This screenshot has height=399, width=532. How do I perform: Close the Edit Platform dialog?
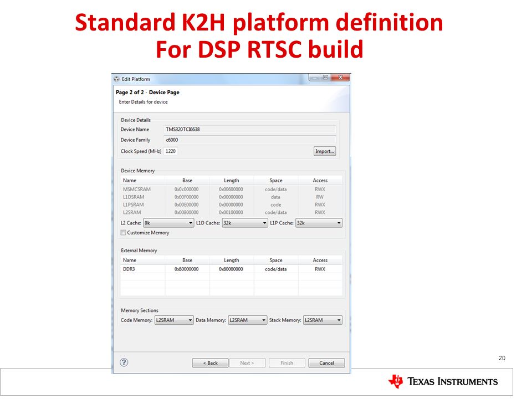coord(340,78)
